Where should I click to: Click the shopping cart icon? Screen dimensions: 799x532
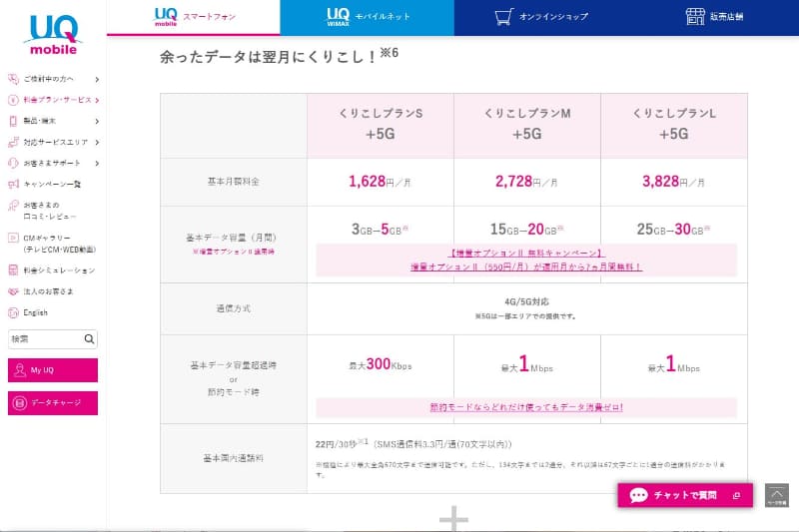click(503, 17)
